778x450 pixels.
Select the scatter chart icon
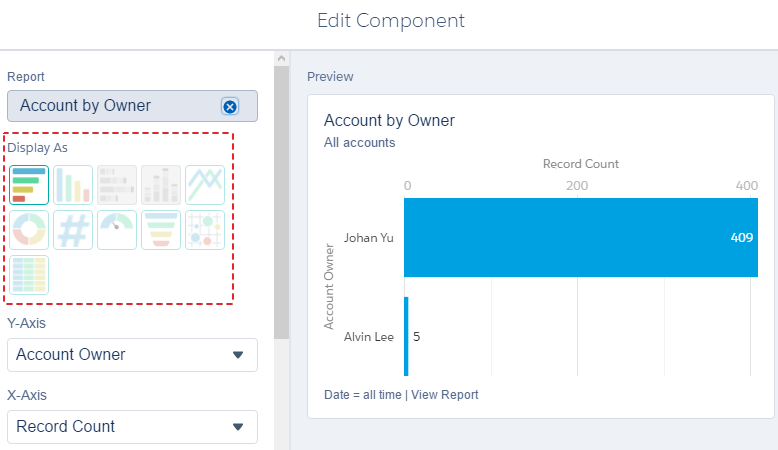point(205,230)
